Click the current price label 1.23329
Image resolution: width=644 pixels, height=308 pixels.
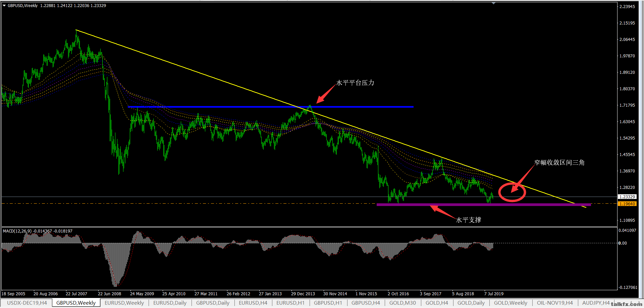627,197
